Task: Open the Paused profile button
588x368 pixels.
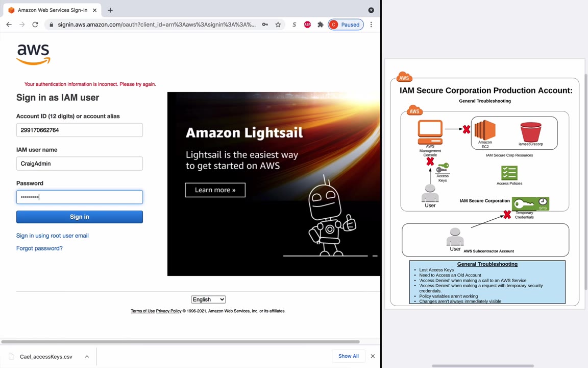Action: (x=346, y=25)
